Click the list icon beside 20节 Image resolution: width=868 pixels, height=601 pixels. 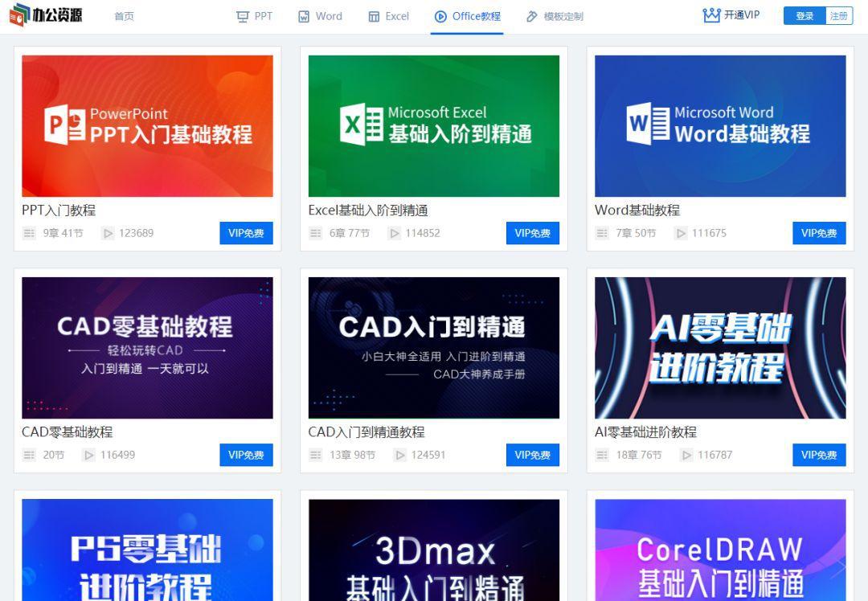(x=30, y=456)
